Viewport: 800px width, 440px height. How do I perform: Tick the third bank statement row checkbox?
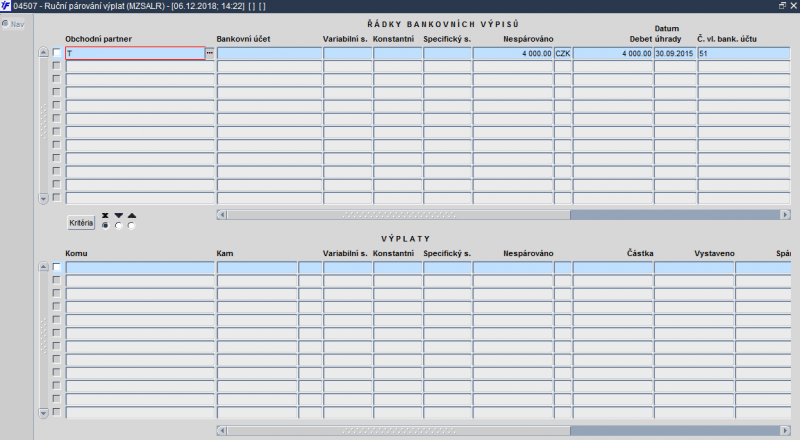pyautogui.click(x=57, y=79)
